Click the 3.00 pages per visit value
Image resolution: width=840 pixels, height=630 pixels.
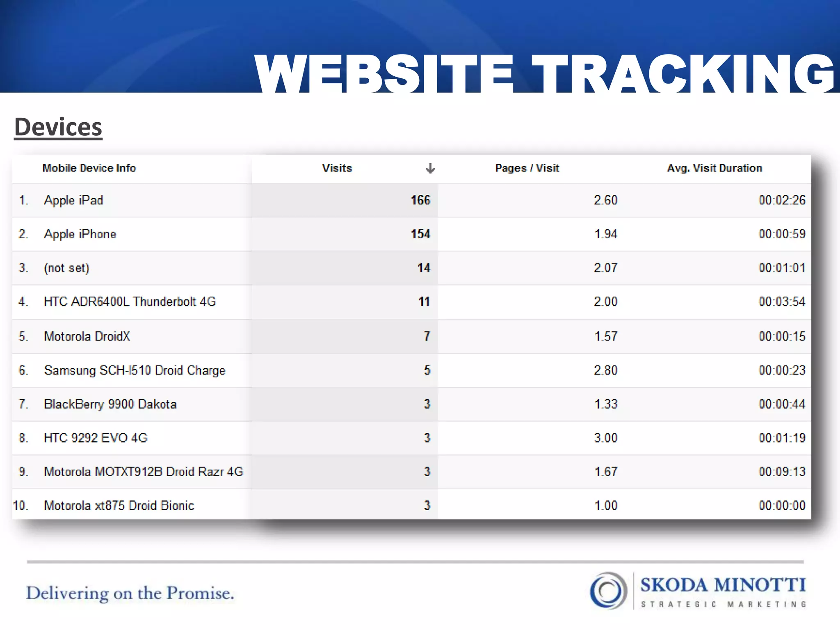coord(605,438)
